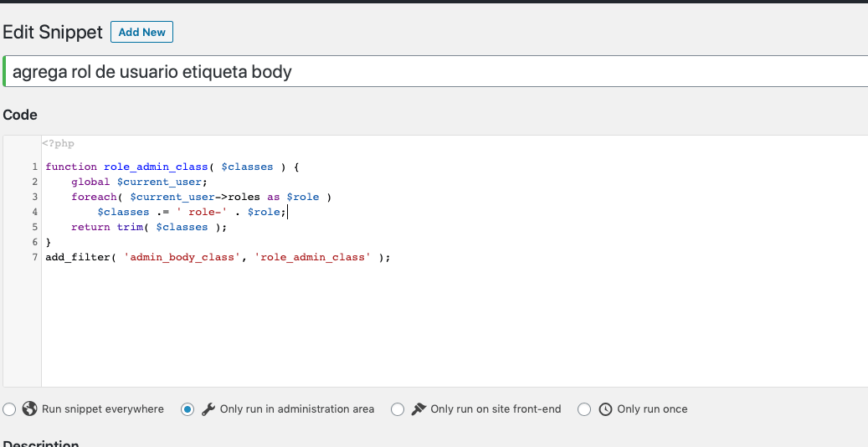Click the pushpin icon for site front-end
868x447 pixels.
tap(419, 408)
